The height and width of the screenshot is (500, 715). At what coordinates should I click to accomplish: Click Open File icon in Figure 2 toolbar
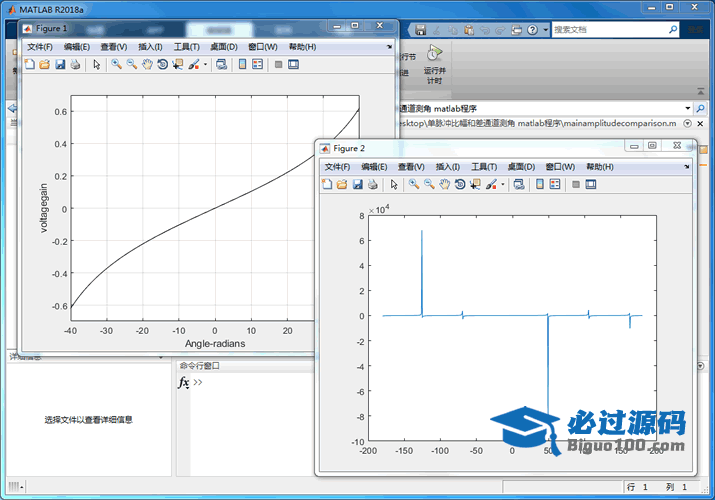[x=342, y=184]
